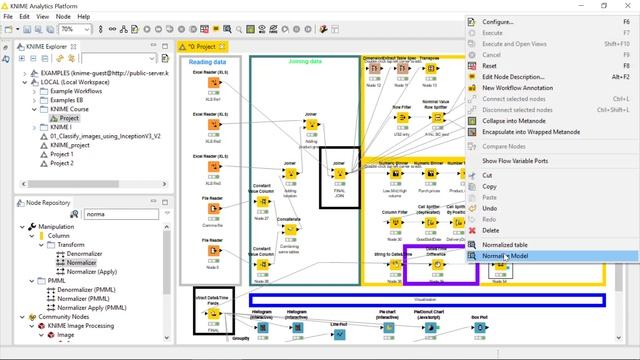Click the auto-layout tree toolbar icon

point(123,29)
